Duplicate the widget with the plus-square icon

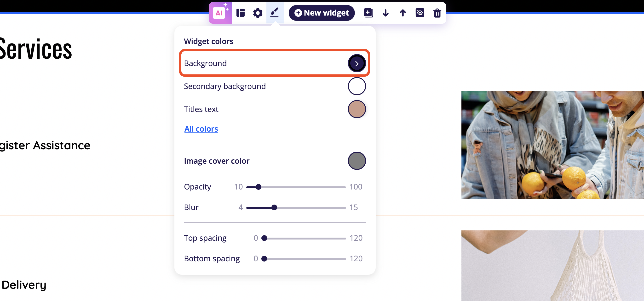coord(368,13)
